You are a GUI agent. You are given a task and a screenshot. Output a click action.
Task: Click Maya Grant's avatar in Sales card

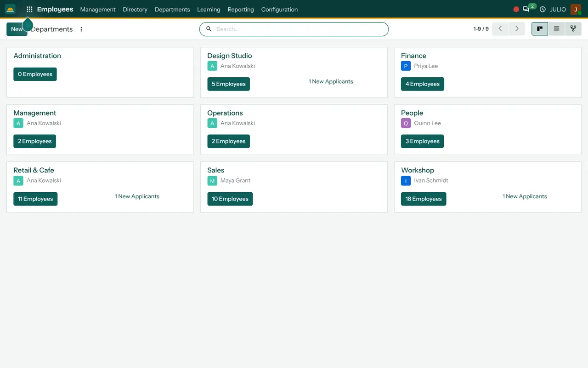[212, 181]
